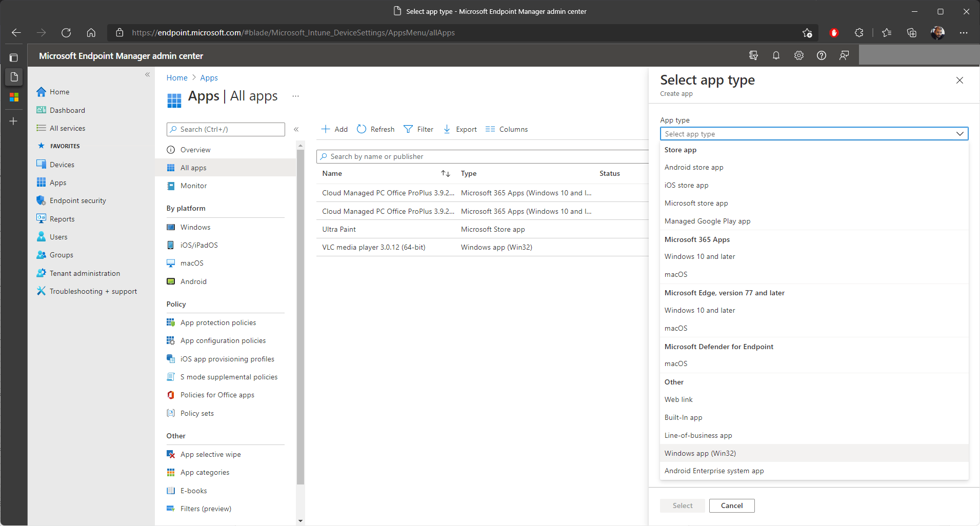
Task: Select the Microsoft colored squares tab icon
Action: click(14, 97)
